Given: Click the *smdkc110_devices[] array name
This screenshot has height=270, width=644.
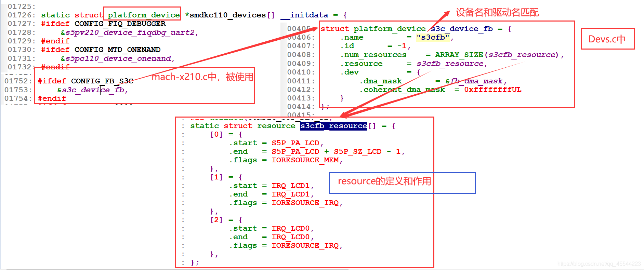Looking at the screenshot, I should 230,15.
